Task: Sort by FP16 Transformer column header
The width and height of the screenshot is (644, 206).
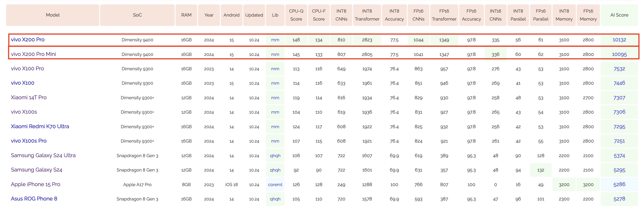Action: [444, 15]
